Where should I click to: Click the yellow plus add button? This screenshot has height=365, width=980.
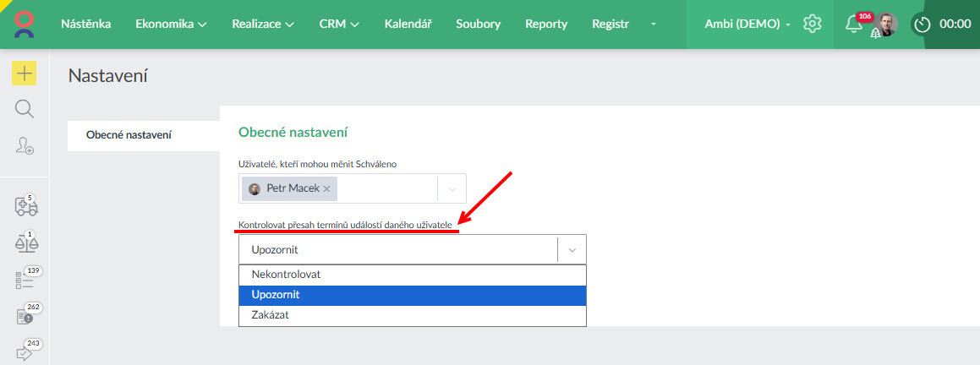[x=24, y=74]
